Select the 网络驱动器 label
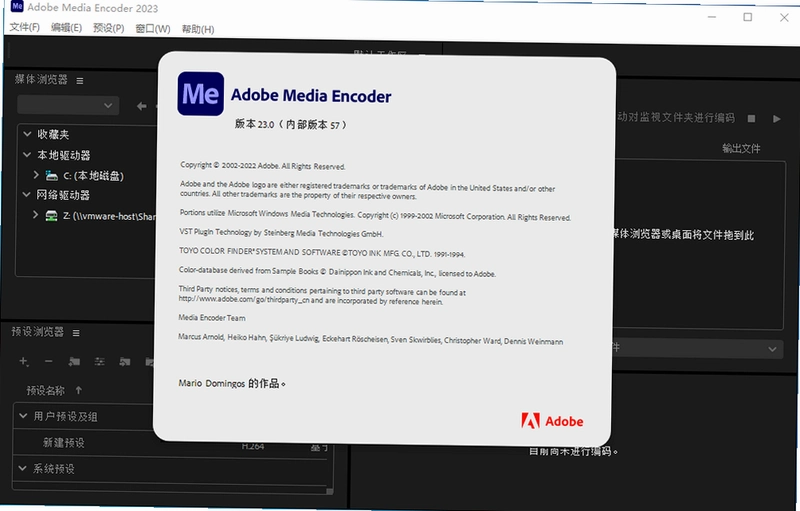 [x=63, y=195]
